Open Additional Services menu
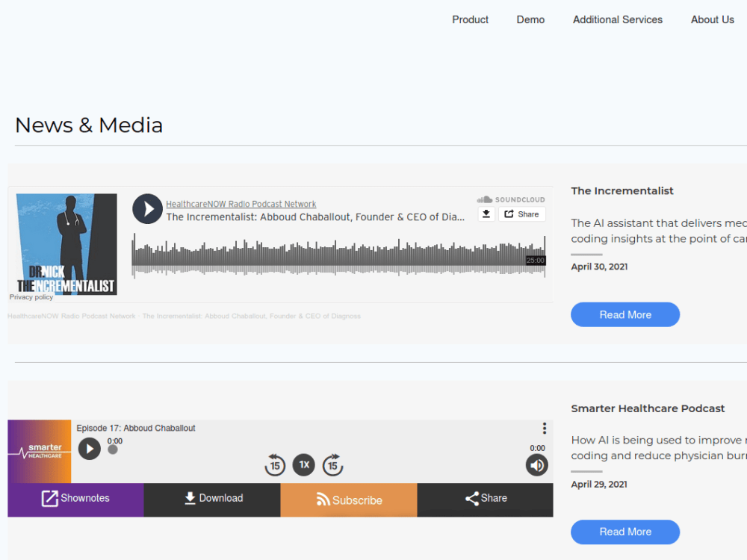Viewport: 747px width, 560px height. 618,19
